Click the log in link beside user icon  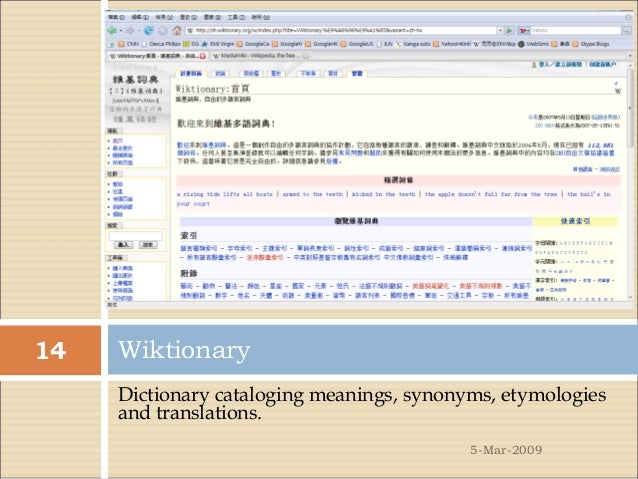point(560,64)
